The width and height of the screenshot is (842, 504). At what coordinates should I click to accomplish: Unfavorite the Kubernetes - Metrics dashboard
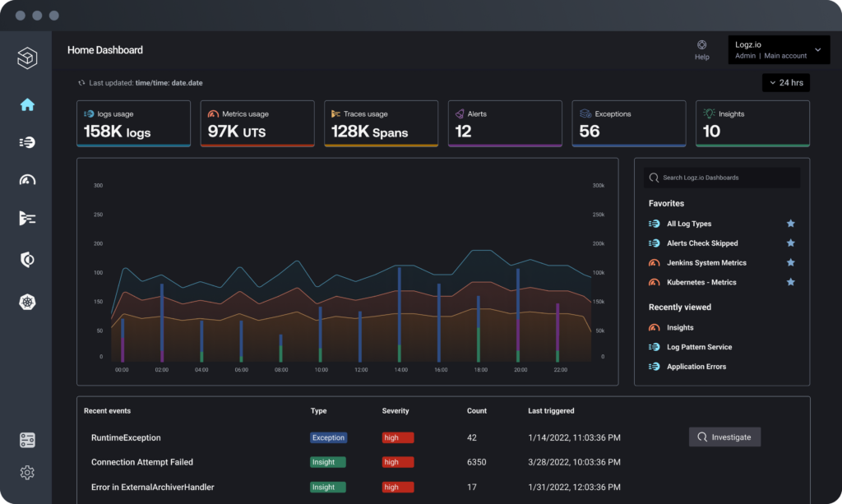pyautogui.click(x=790, y=282)
